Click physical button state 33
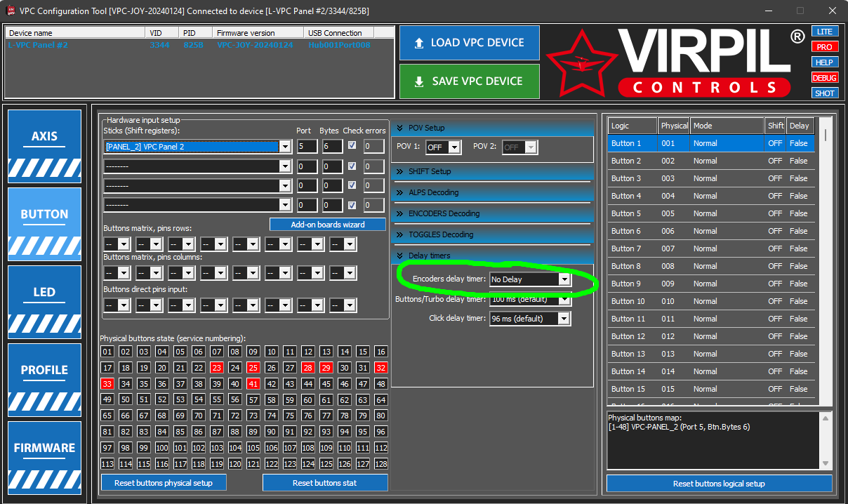 tap(107, 384)
